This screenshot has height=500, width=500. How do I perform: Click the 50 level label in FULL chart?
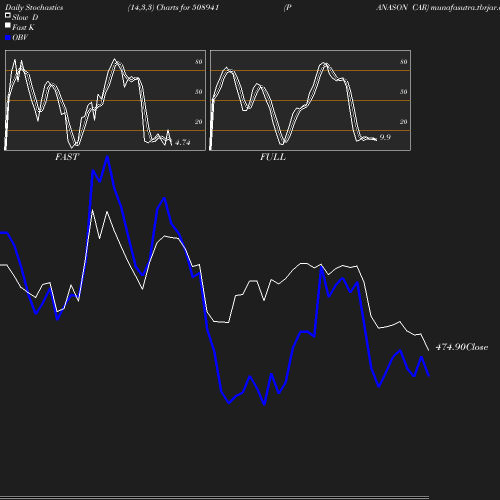point(404,92)
